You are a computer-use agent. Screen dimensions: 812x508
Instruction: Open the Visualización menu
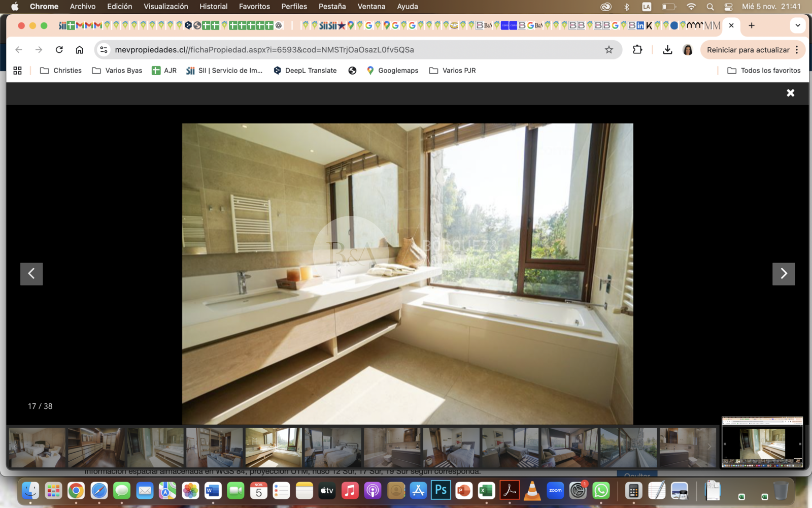[166, 7]
